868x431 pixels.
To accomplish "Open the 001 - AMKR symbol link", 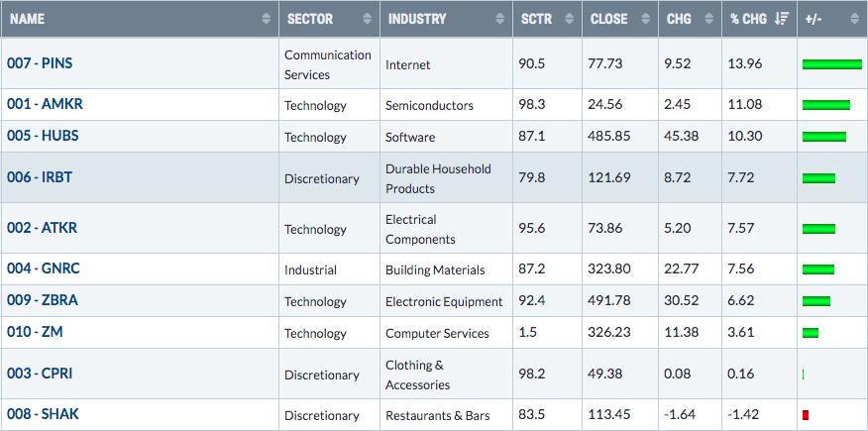I will pos(45,104).
